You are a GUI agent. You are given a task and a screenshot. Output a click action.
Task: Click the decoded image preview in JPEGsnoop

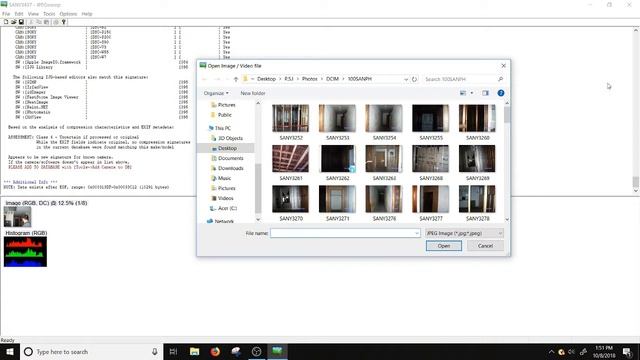[x=18, y=217]
